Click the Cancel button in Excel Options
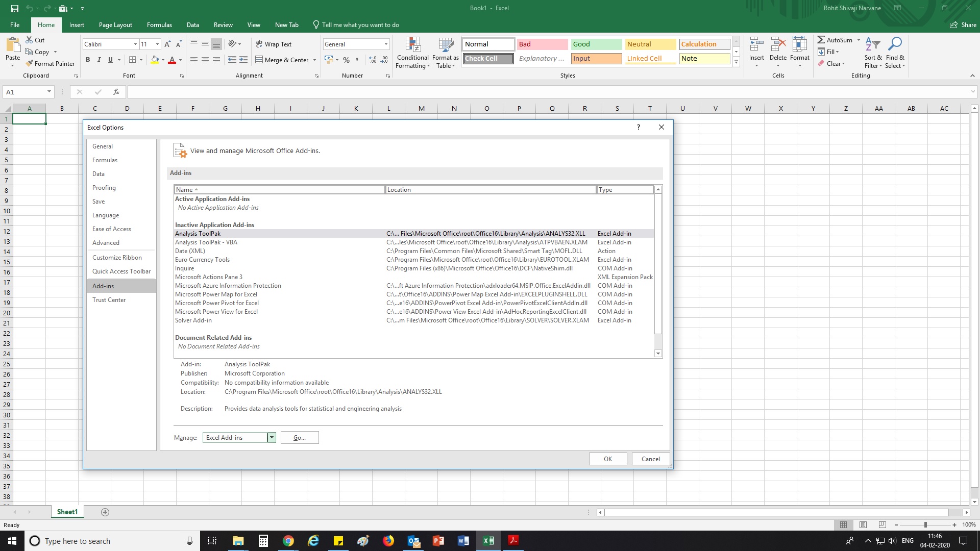980x551 pixels. [x=650, y=459]
